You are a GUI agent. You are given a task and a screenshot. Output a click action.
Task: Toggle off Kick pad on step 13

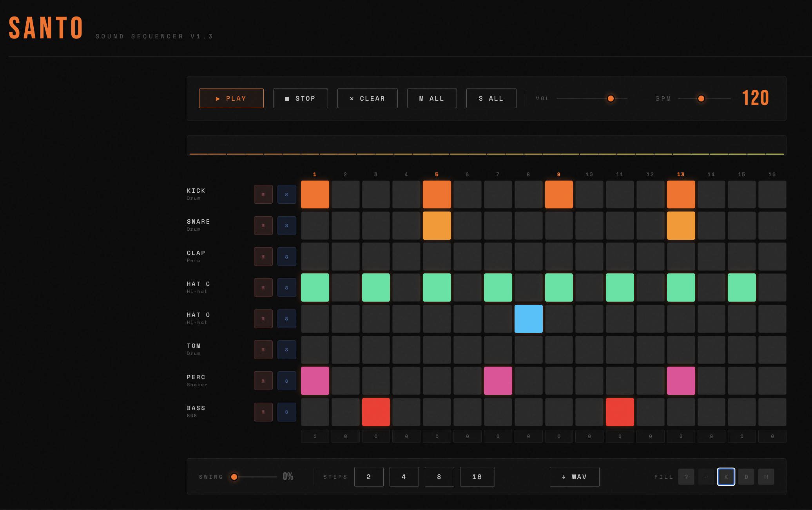tap(681, 194)
